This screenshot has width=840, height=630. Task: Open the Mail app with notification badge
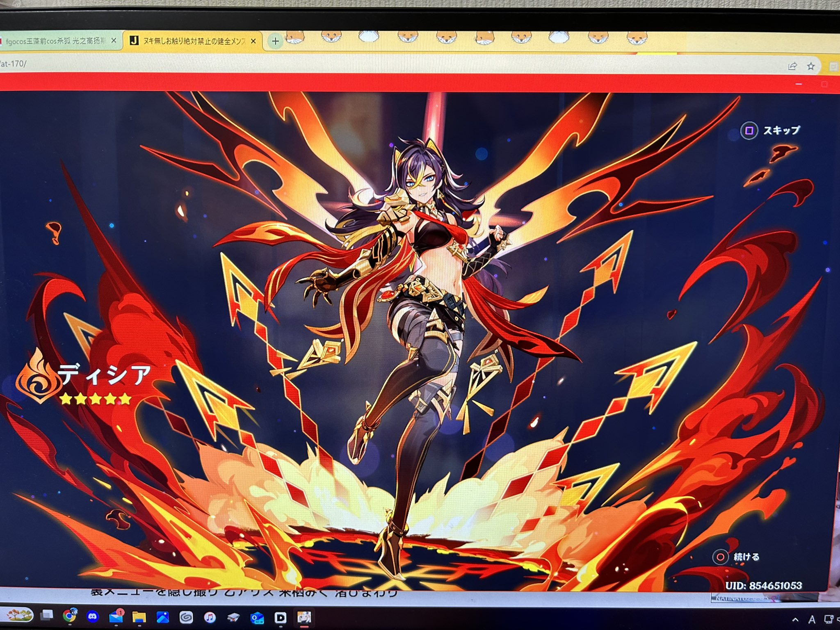(x=116, y=617)
